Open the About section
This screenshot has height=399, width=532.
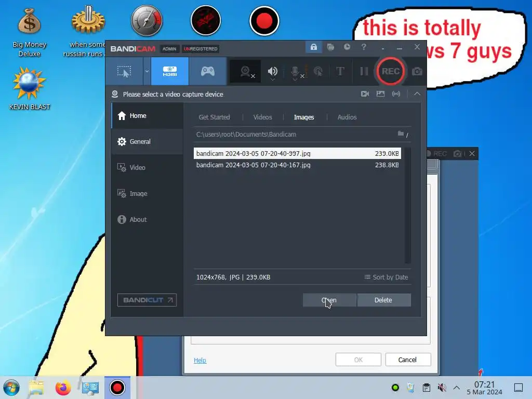(147, 220)
